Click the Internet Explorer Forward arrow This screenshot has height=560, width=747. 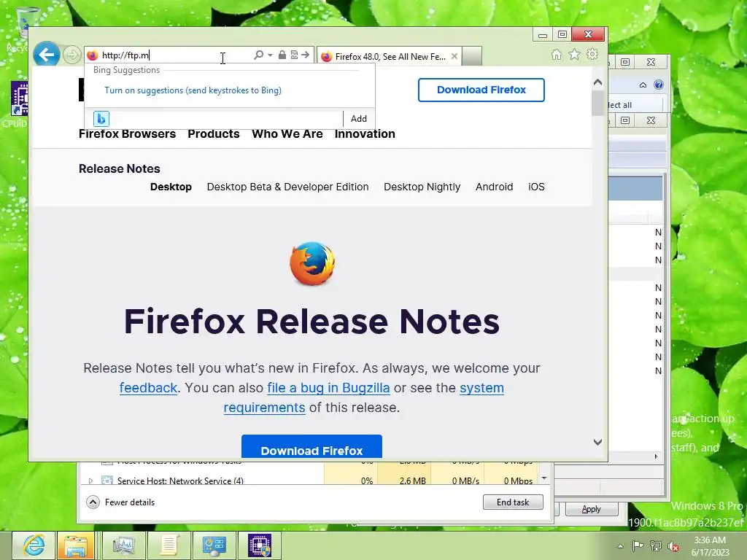click(x=72, y=55)
